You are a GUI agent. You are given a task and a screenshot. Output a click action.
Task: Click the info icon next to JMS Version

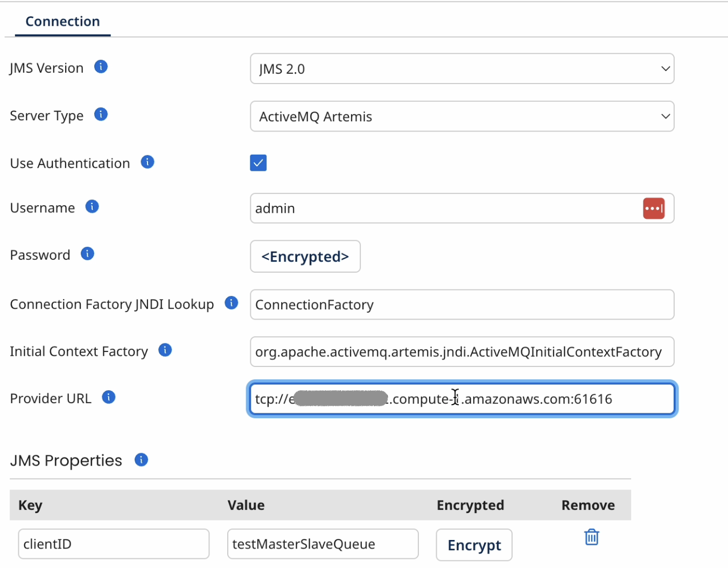pos(101,67)
